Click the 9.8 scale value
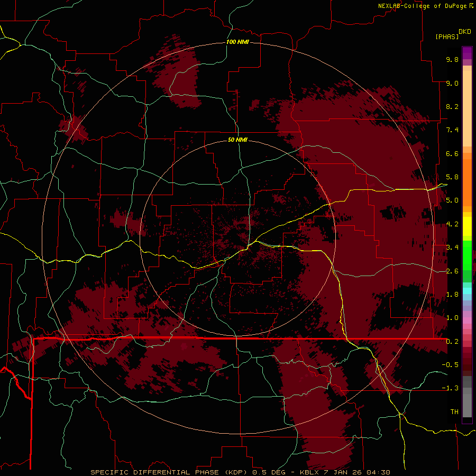476x476 pixels. pyautogui.click(x=452, y=60)
